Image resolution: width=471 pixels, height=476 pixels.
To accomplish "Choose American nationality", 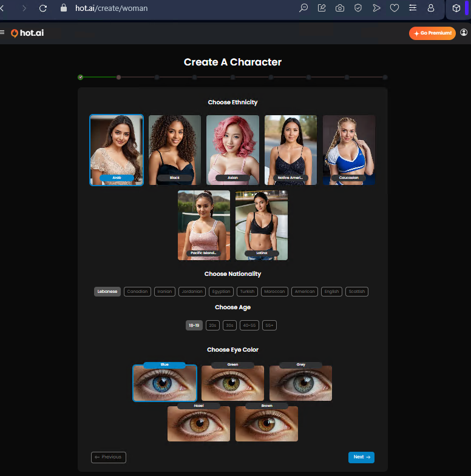I will pyautogui.click(x=305, y=292).
